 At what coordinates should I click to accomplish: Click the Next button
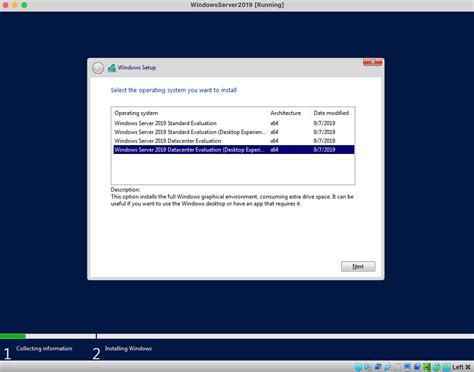(358, 266)
